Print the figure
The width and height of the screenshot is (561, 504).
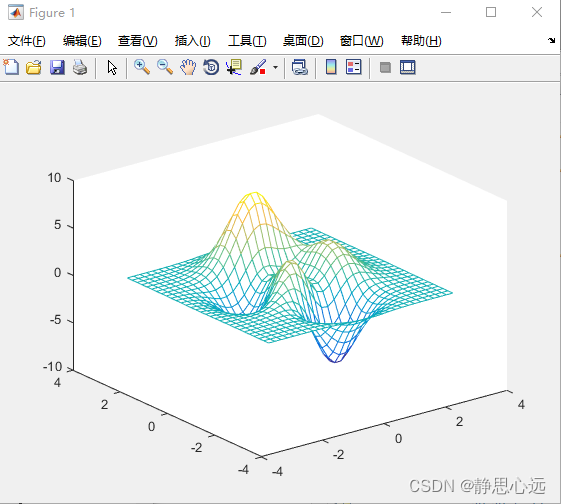pyautogui.click(x=80, y=67)
